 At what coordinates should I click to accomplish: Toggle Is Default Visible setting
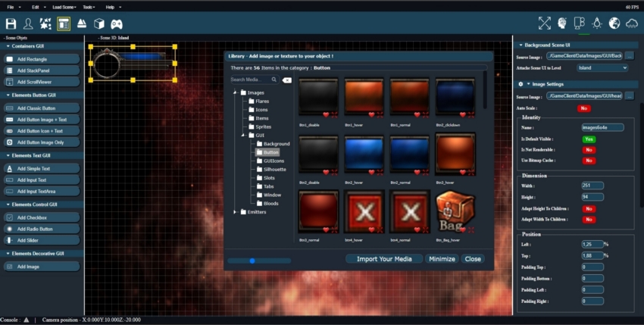point(589,139)
